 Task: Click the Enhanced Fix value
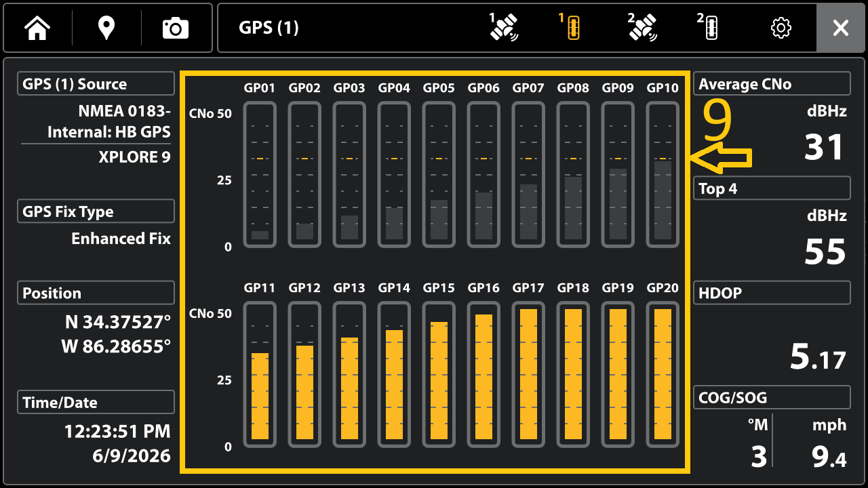(121, 239)
